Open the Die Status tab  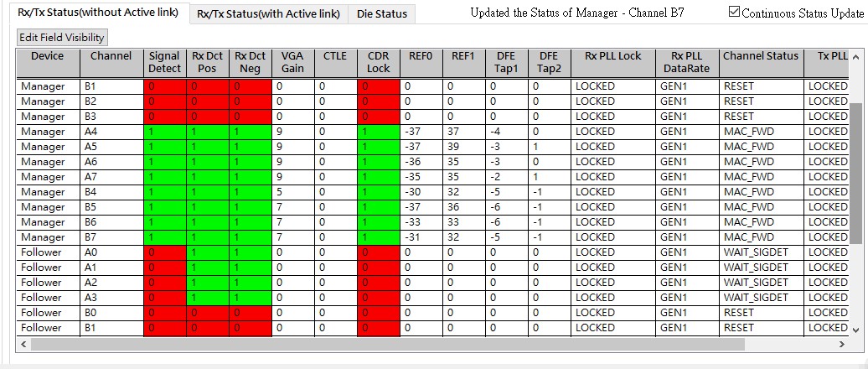382,14
